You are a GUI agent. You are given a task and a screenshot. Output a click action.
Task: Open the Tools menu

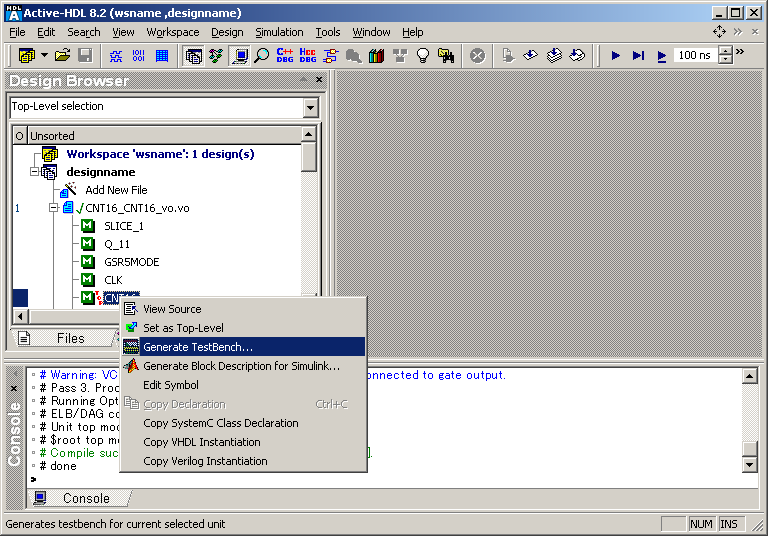pos(328,32)
